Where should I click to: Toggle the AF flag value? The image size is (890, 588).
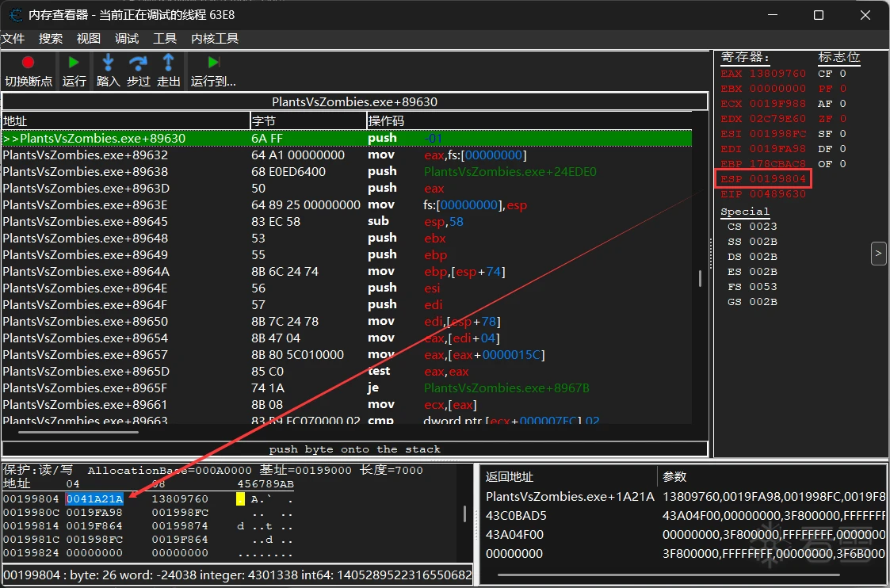[832, 104]
